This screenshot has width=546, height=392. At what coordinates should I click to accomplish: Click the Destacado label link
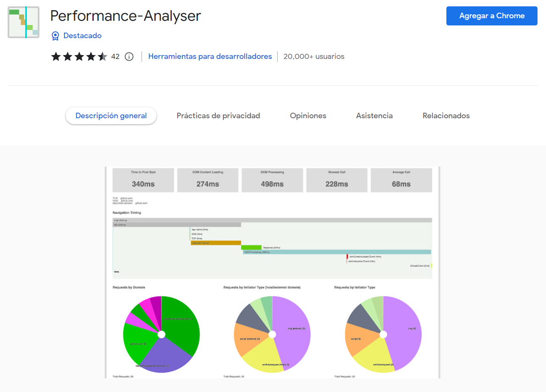point(82,36)
